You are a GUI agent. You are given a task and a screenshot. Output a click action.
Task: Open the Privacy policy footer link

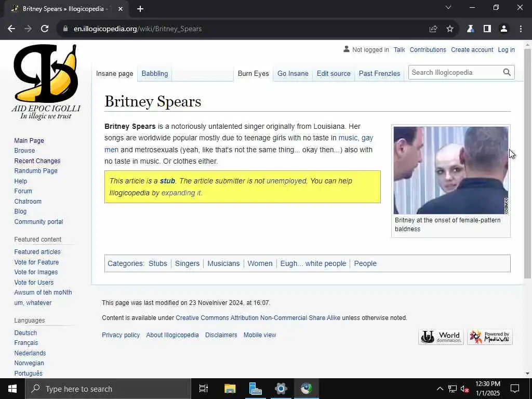pos(121,335)
